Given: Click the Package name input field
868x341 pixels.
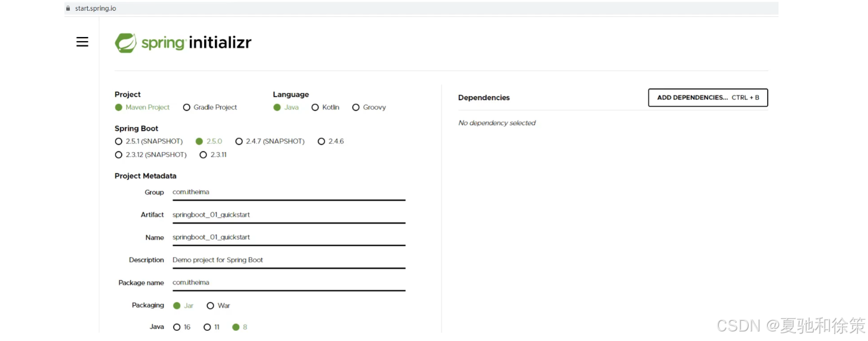Looking at the screenshot, I should pos(289,283).
